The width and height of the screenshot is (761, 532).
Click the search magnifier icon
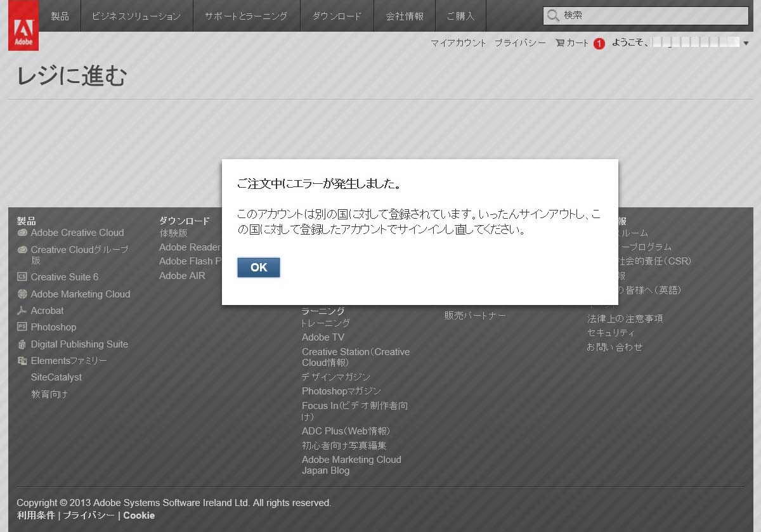click(x=553, y=15)
